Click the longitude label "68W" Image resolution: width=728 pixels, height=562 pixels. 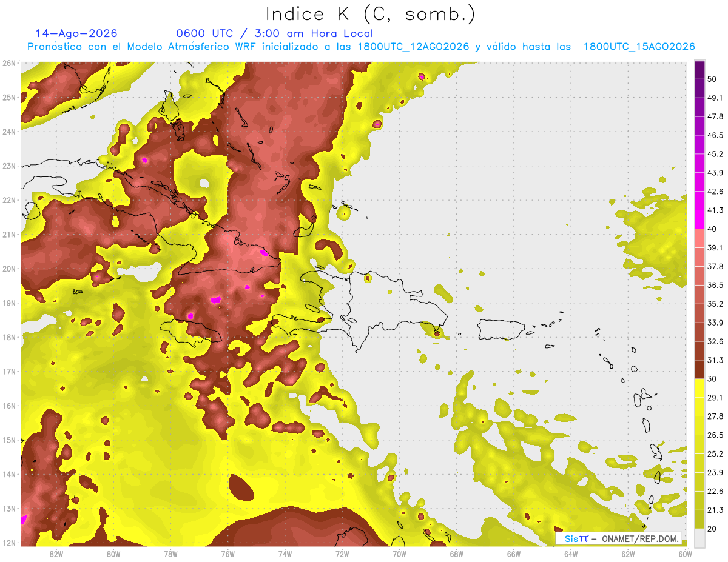(x=457, y=554)
